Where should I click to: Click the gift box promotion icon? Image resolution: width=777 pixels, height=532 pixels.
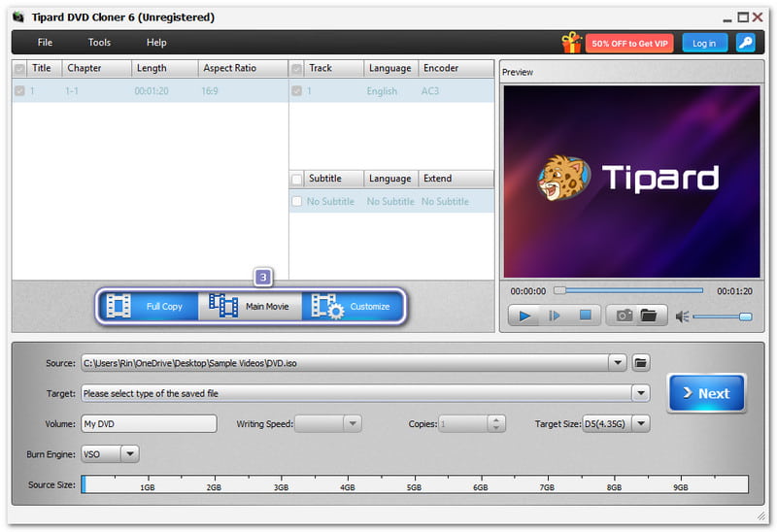coord(571,43)
